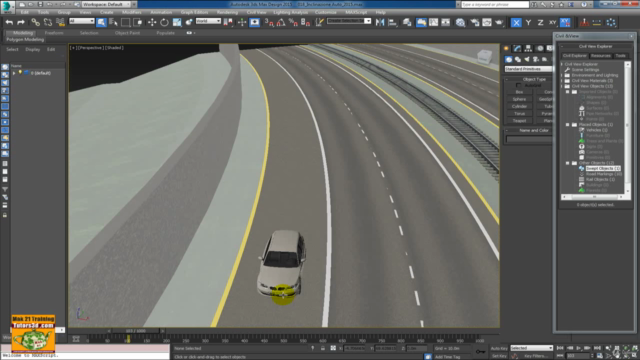Open the reference coordinate system dropdown
The width and height of the screenshot is (640, 360).
(208, 21)
